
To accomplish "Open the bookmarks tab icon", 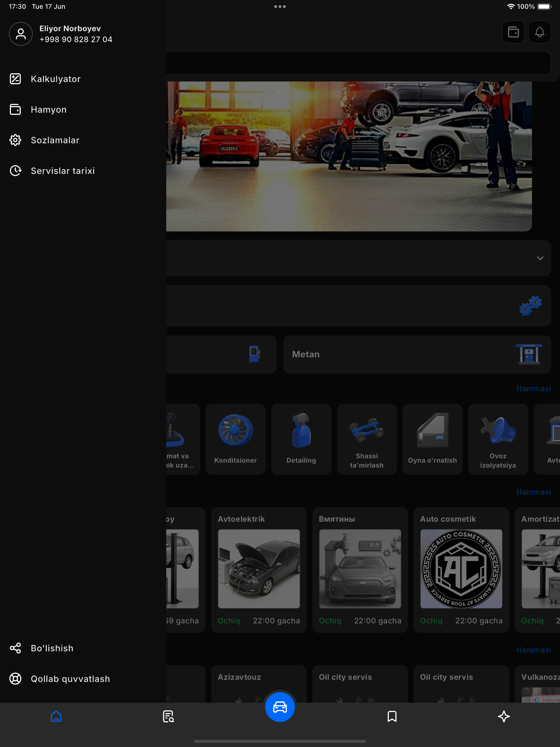I will click(392, 716).
